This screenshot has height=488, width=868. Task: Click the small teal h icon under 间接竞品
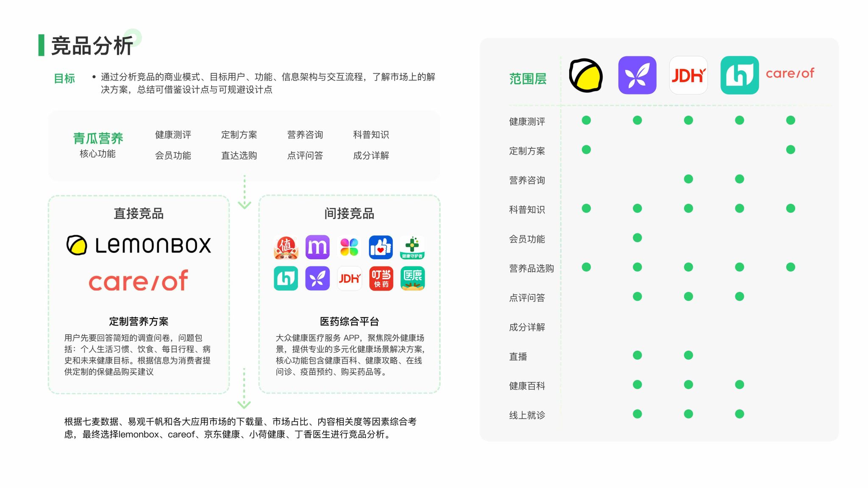(286, 278)
